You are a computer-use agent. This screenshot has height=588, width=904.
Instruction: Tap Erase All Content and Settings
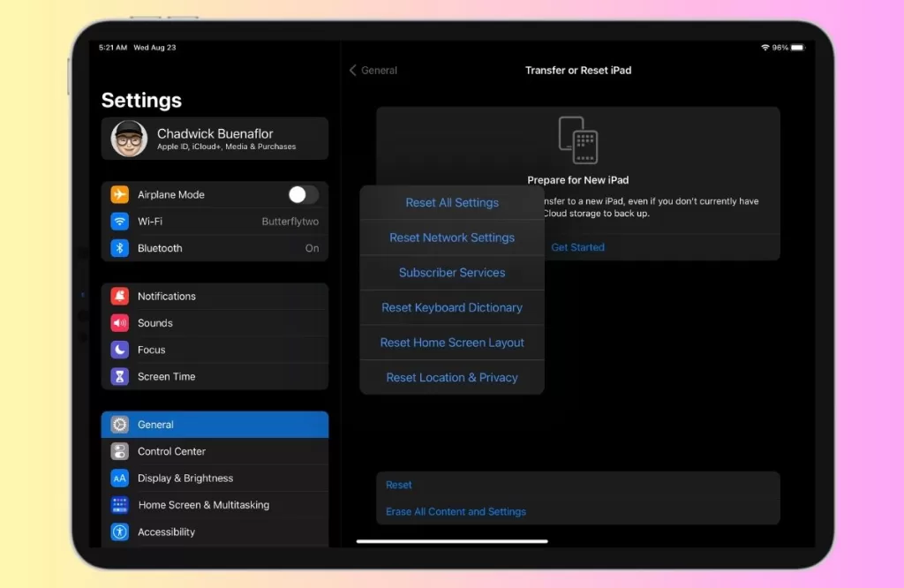click(x=456, y=512)
